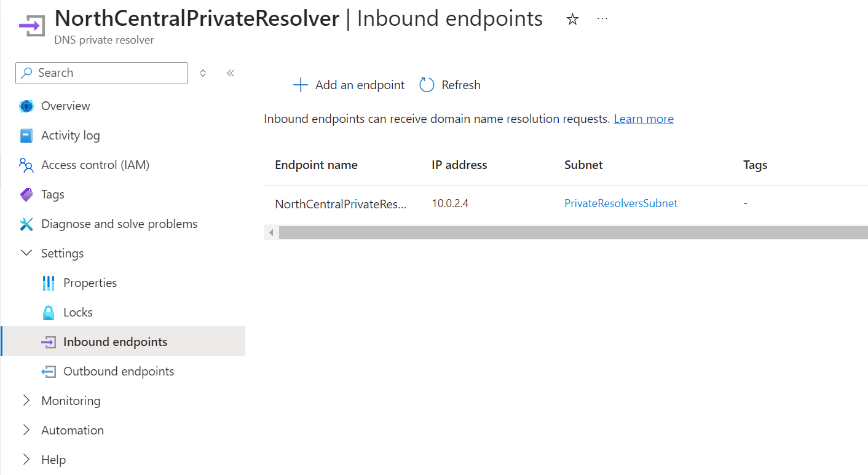Click the Subnet column header

click(x=583, y=165)
